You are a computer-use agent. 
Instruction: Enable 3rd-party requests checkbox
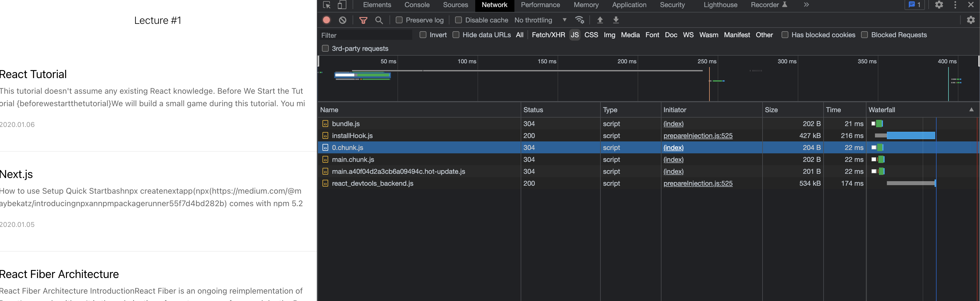pyautogui.click(x=325, y=49)
